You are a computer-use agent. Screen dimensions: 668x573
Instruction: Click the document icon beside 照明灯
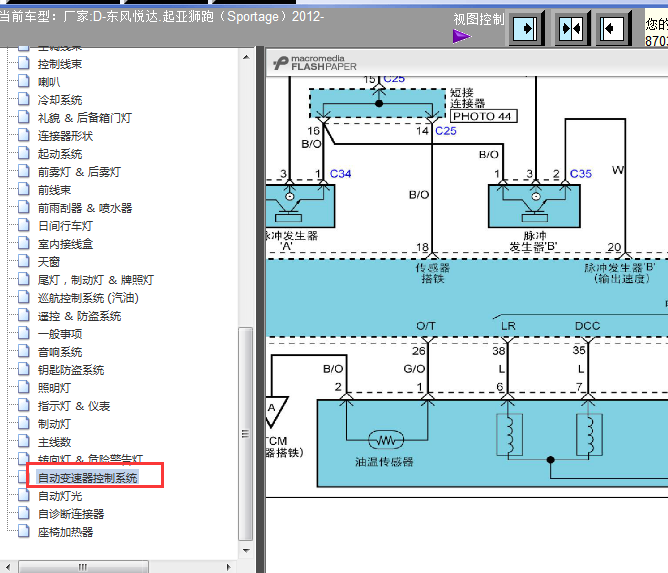pyautogui.click(x=24, y=387)
